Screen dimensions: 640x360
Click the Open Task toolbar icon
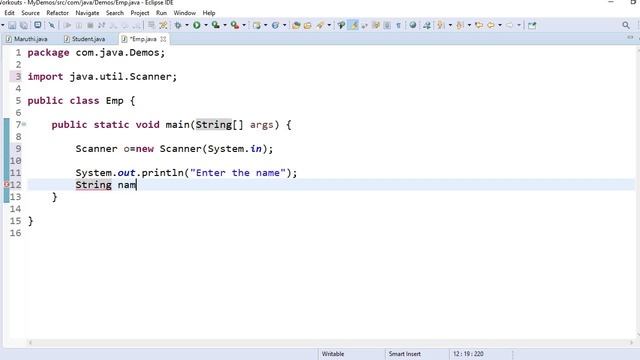(307, 25)
